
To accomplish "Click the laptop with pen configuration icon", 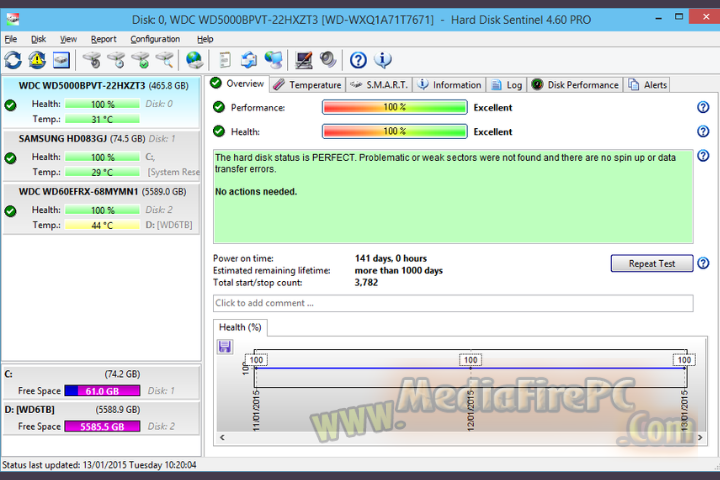I will [304, 60].
